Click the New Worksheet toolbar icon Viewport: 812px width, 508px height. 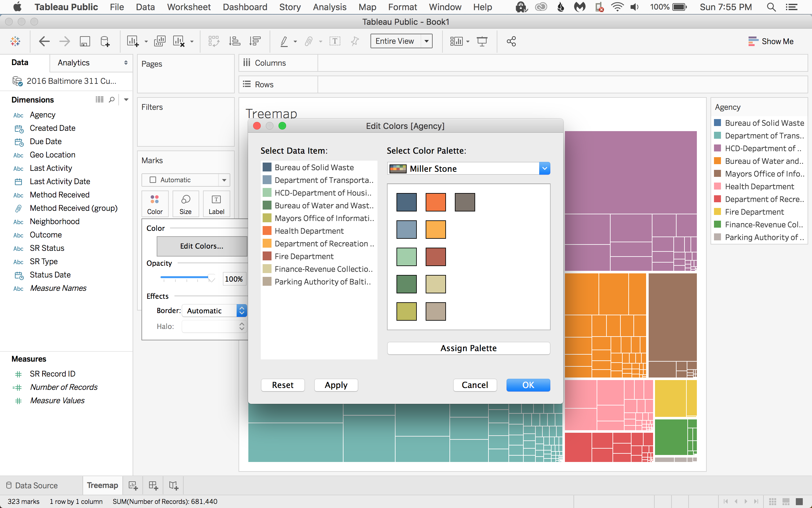click(x=133, y=41)
